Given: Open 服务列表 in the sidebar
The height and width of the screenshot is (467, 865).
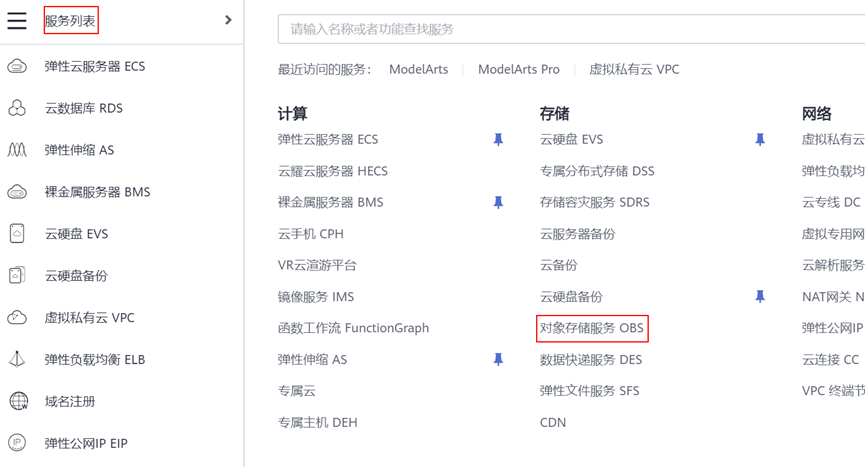Looking at the screenshot, I should point(71,20).
